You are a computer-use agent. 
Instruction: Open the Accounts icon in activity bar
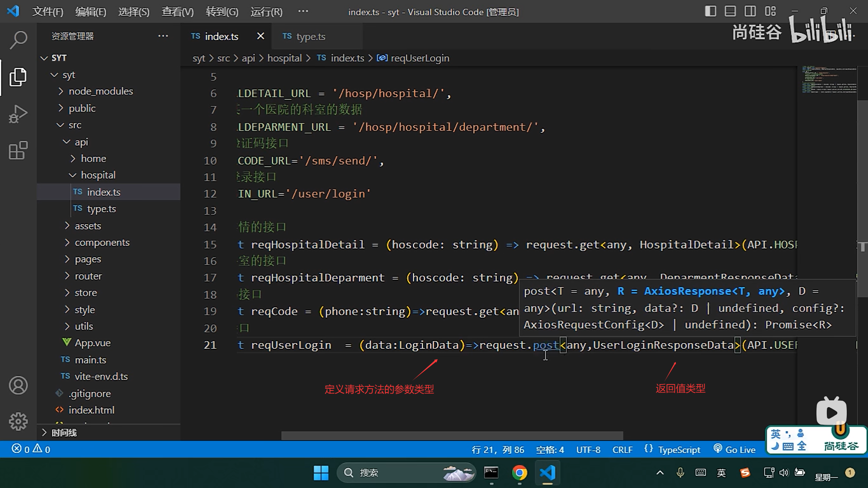18,385
